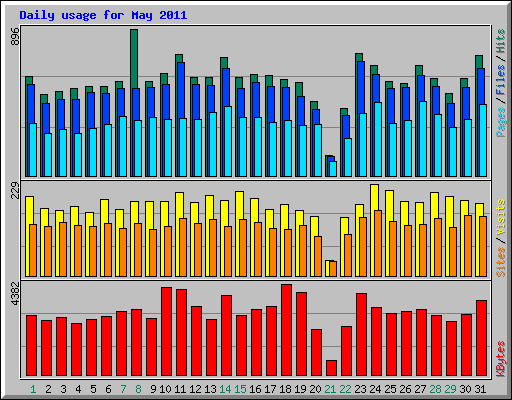Select the red KBytes bar for day 10

tap(166, 332)
